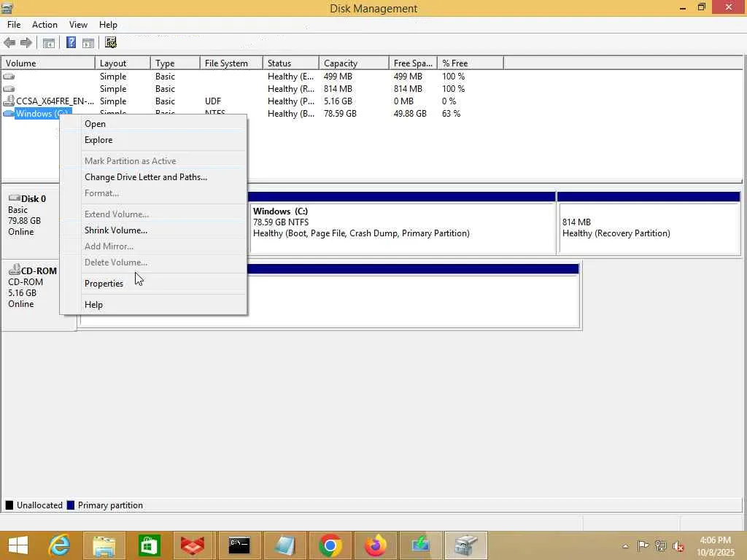
Task: Open the Help menu in menu bar
Action: pos(108,25)
